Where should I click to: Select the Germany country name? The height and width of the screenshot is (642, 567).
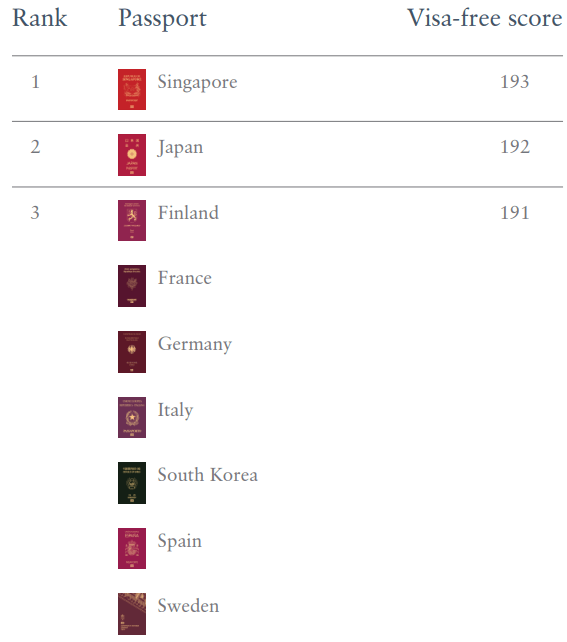[x=195, y=345]
